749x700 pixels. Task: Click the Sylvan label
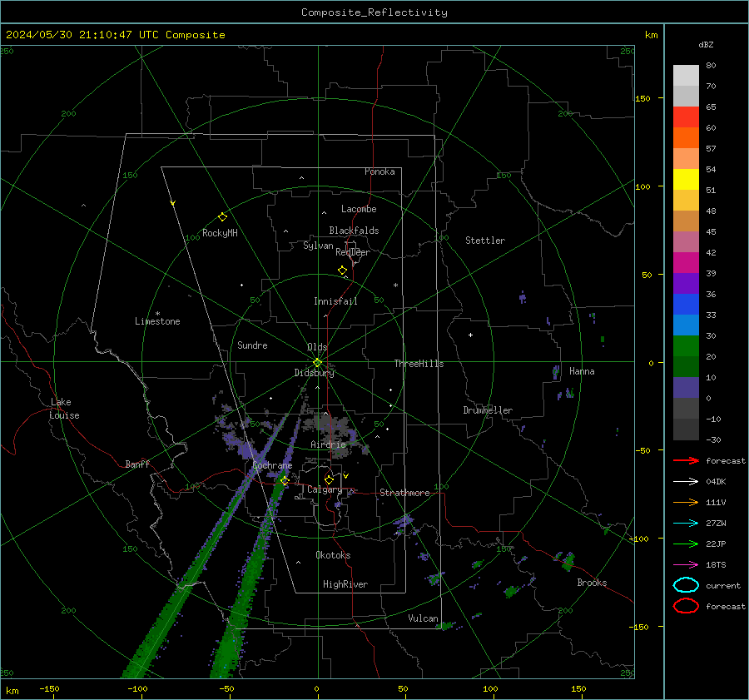click(x=318, y=246)
